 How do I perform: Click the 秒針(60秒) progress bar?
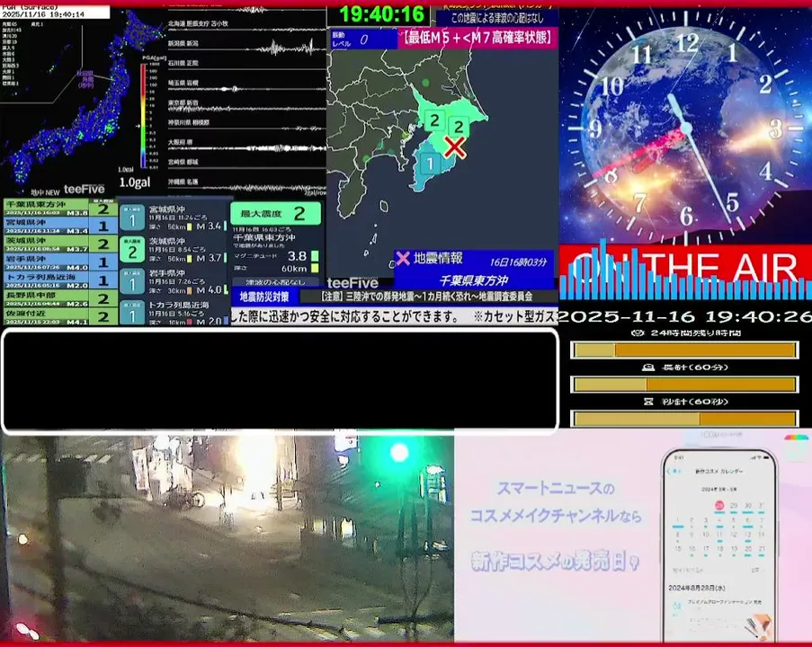tap(684, 418)
